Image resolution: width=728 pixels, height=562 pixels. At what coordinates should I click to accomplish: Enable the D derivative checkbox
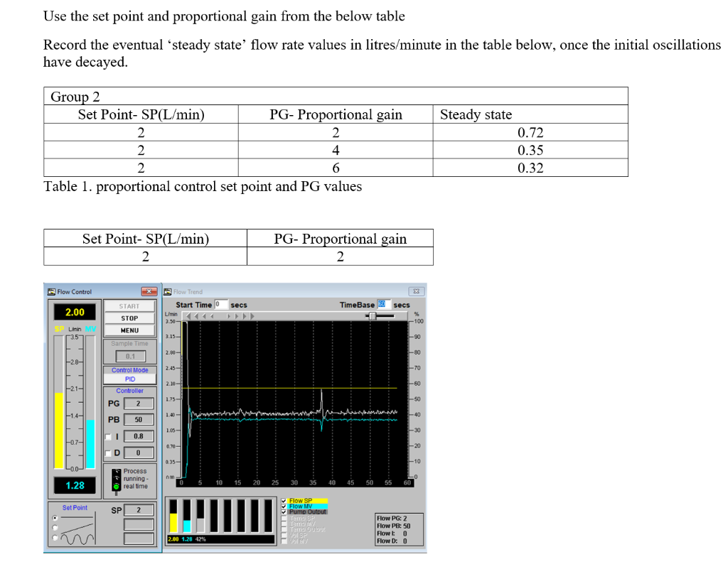point(108,453)
